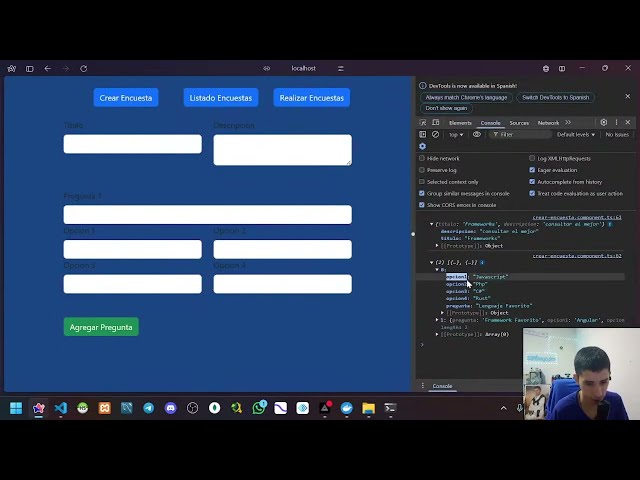Uncheck Show CORS errors in console
The height and width of the screenshot is (480, 640).
click(x=422, y=205)
